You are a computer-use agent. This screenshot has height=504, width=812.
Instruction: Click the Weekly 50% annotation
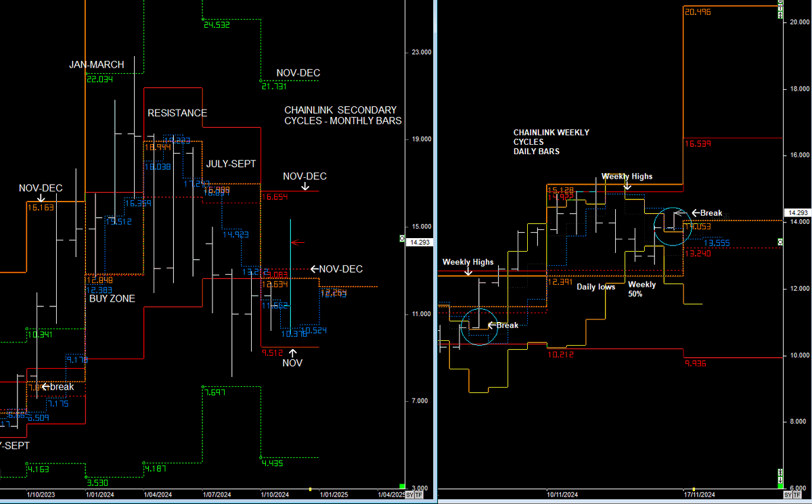(641, 290)
